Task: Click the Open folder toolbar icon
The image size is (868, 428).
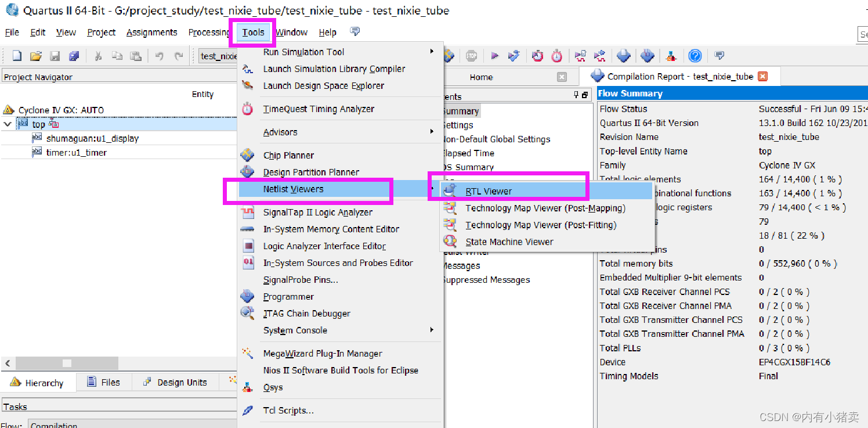Action: 36,56
